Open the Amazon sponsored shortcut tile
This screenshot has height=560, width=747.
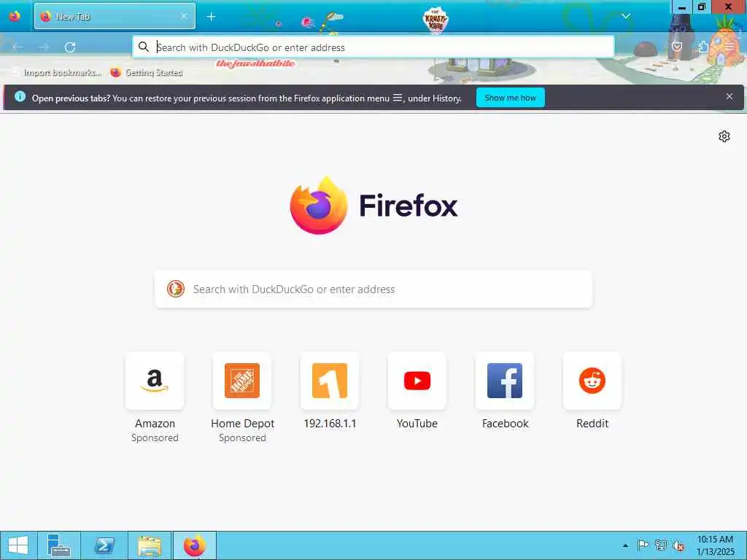tap(155, 381)
